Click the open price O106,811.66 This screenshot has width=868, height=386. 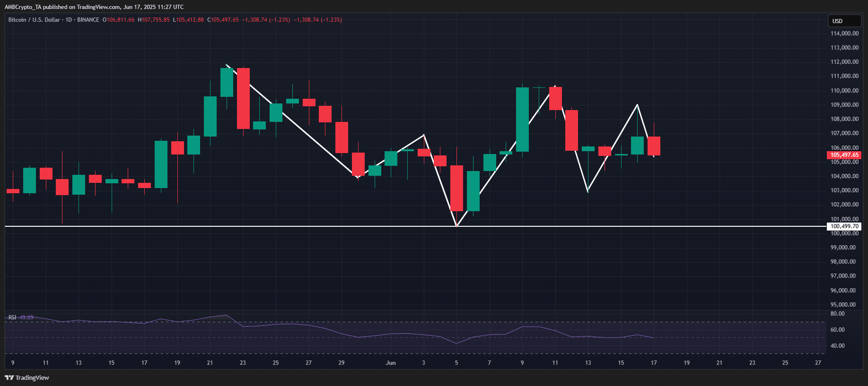[119, 20]
